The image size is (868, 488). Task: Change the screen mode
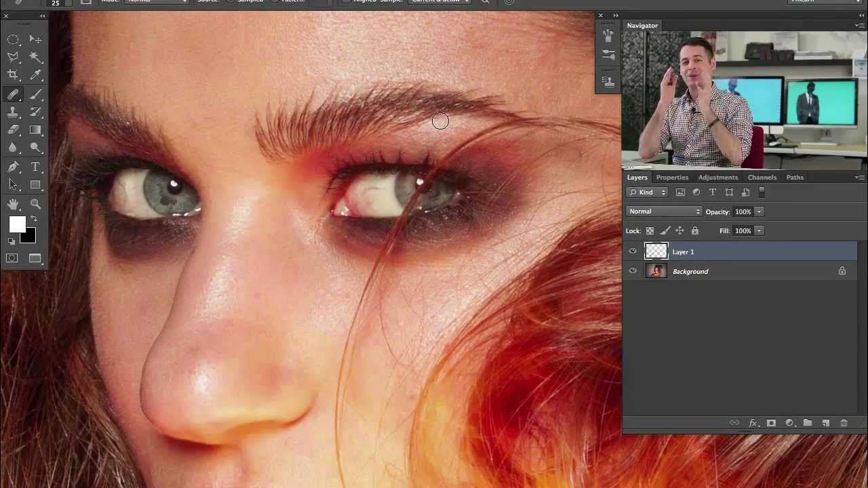[35, 258]
